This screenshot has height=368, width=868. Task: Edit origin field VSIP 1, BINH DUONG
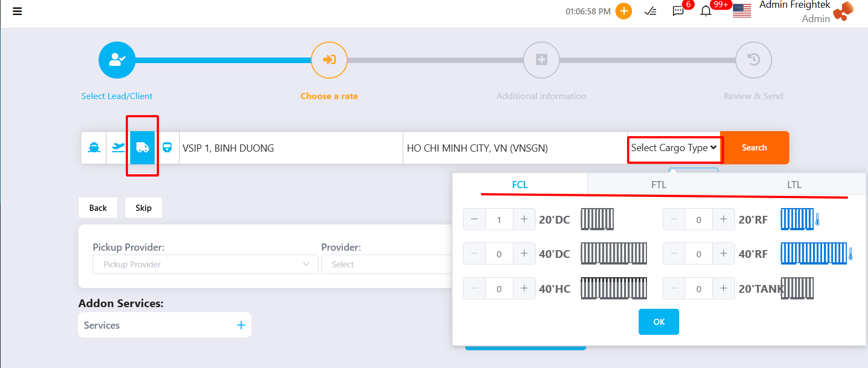pos(291,148)
